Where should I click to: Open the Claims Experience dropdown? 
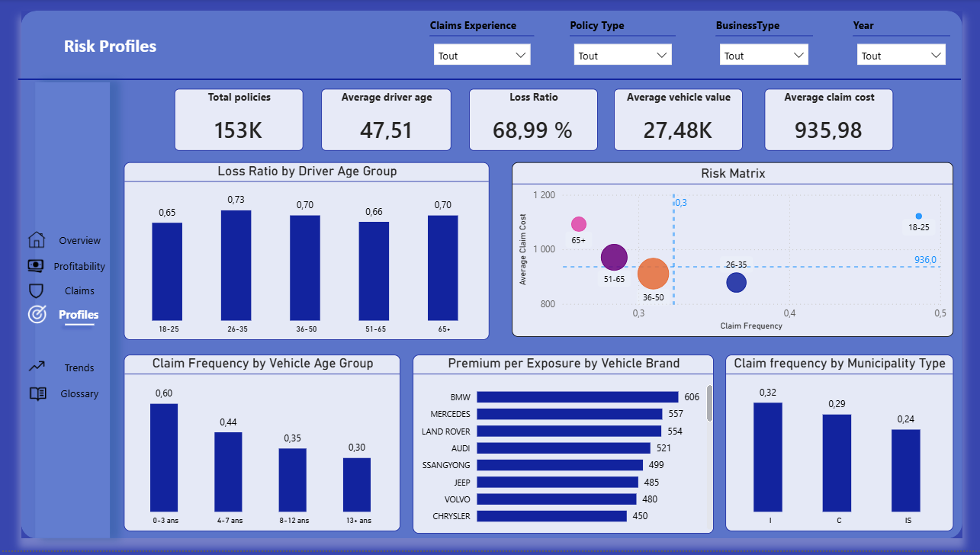482,56
